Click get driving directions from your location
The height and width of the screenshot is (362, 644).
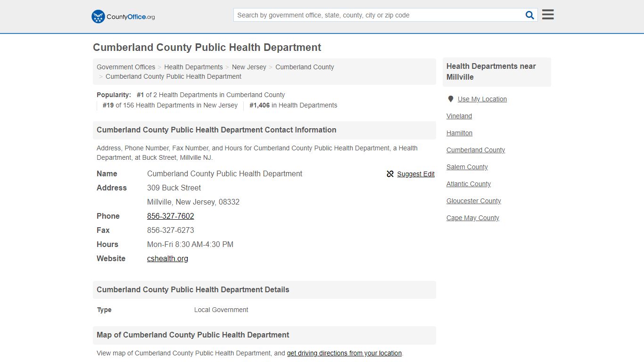[344, 353]
